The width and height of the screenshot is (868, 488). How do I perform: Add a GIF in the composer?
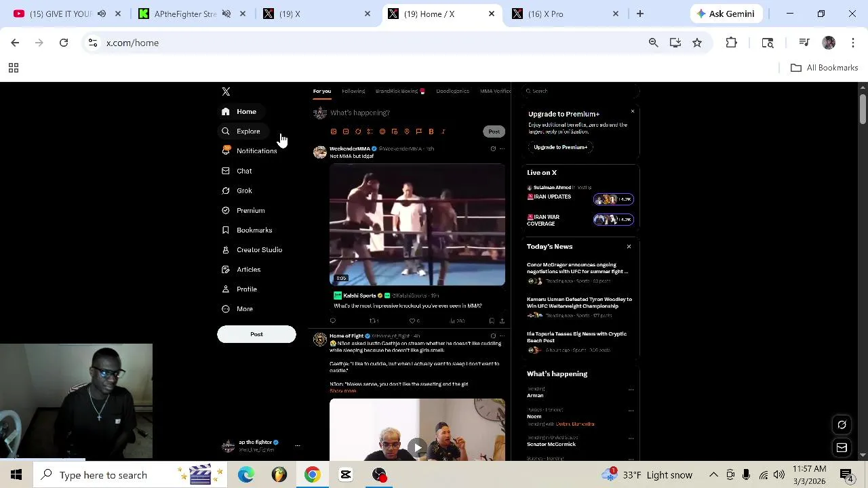[x=345, y=131]
